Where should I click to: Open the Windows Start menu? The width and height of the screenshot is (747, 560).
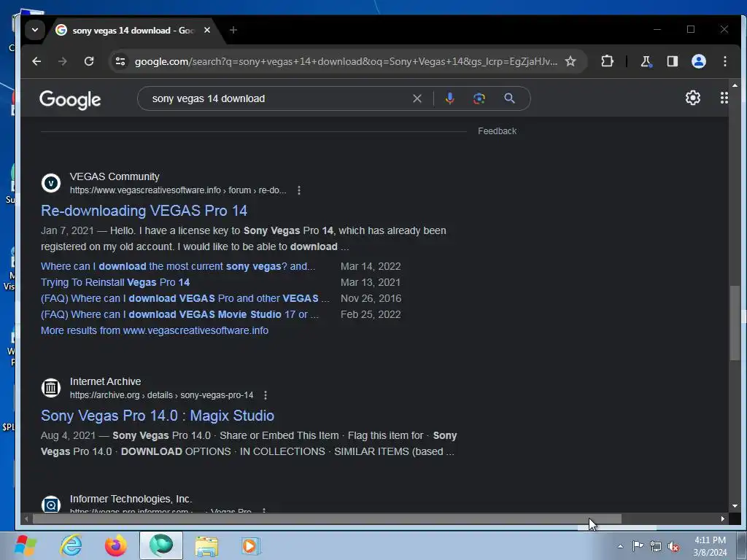tap(26, 545)
